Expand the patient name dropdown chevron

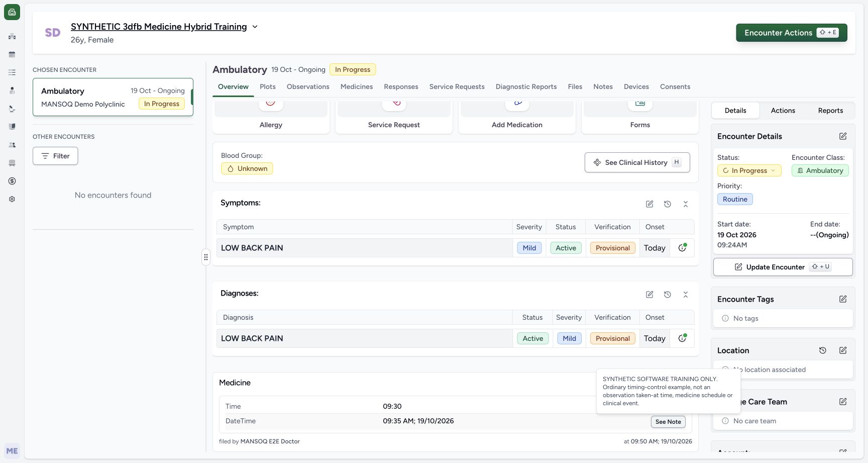pos(255,27)
